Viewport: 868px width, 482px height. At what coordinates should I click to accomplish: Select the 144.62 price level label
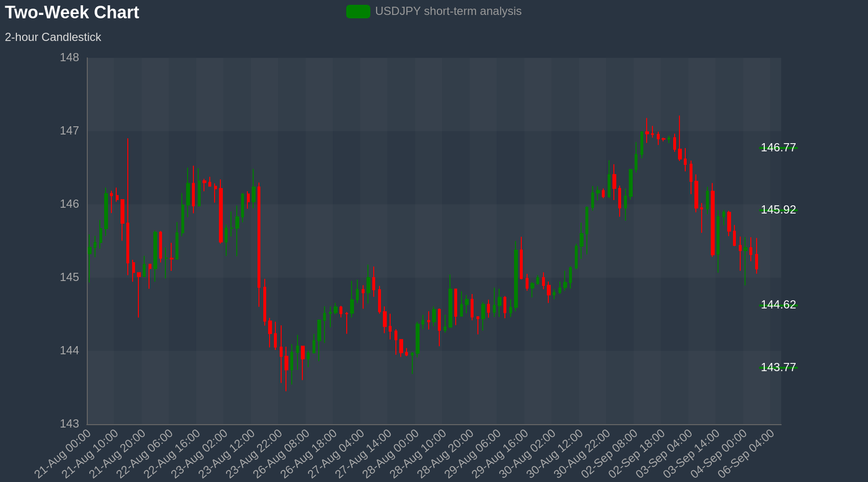tap(778, 305)
